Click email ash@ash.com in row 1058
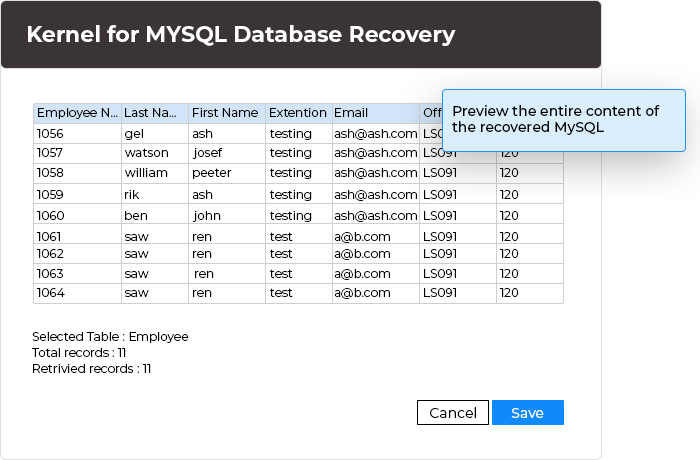The height and width of the screenshot is (460, 700). pos(375,173)
